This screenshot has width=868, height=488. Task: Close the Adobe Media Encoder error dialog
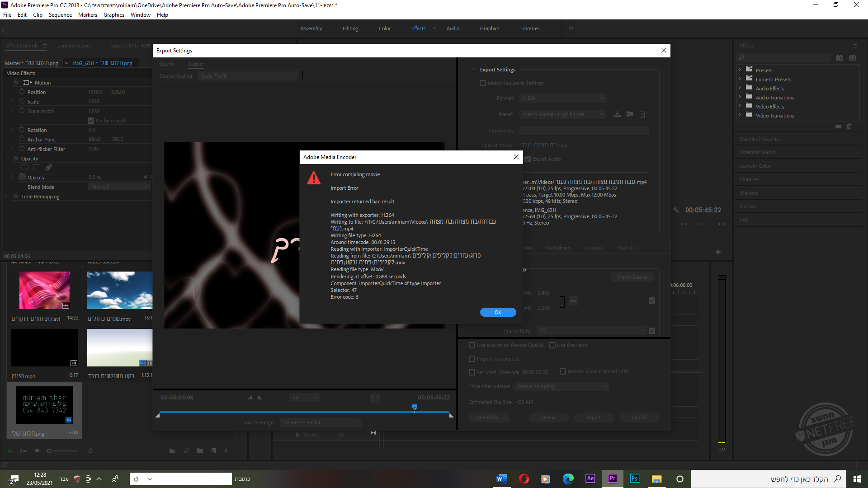click(516, 157)
